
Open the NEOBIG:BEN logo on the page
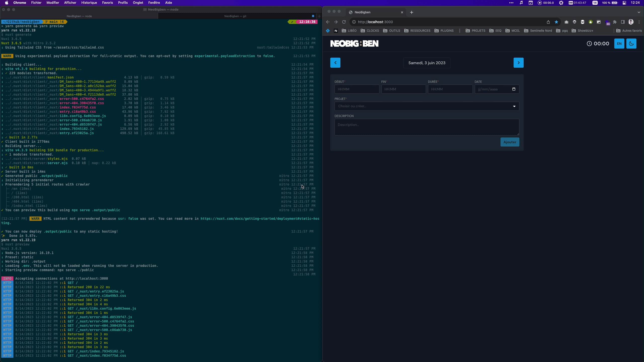[354, 43]
